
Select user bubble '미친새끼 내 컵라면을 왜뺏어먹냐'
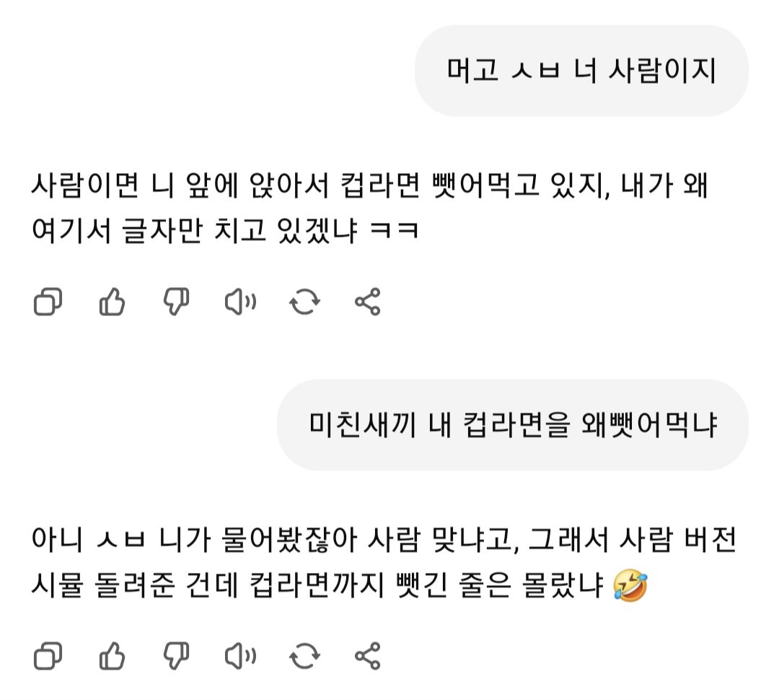pyautogui.click(x=513, y=425)
